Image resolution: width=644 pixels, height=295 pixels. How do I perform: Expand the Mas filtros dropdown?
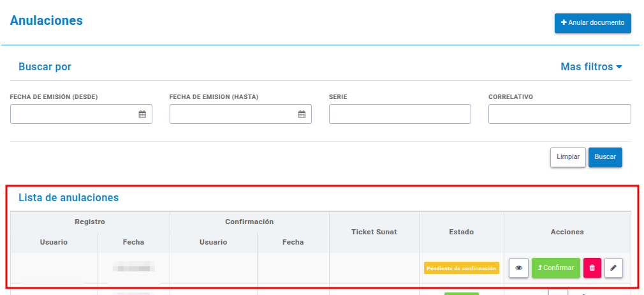coord(592,66)
